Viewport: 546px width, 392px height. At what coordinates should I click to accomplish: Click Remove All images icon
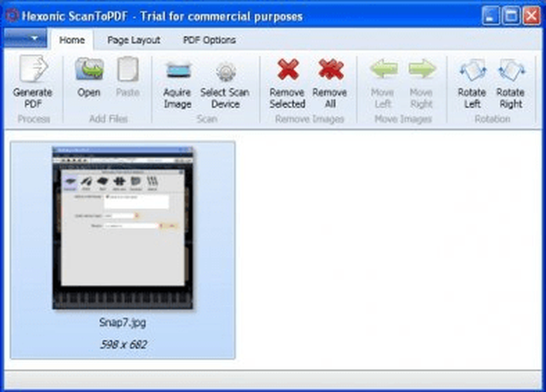330,69
